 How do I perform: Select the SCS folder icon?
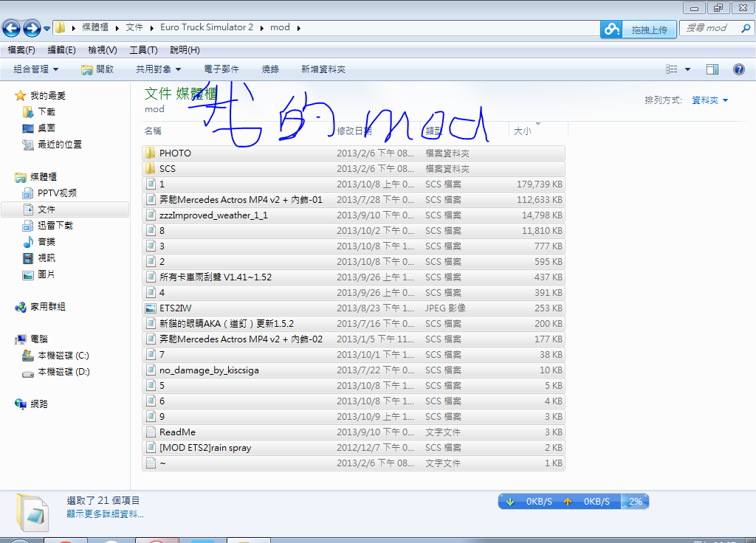pos(150,169)
